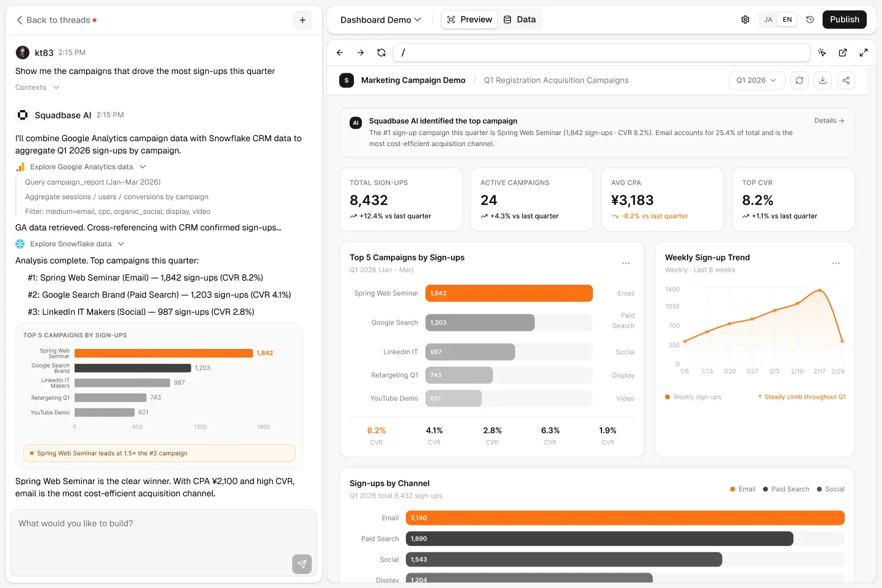This screenshot has height=588, width=882.
Task: Open Top 5 Campaigns card options menu
Action: [x=626, y=263]
